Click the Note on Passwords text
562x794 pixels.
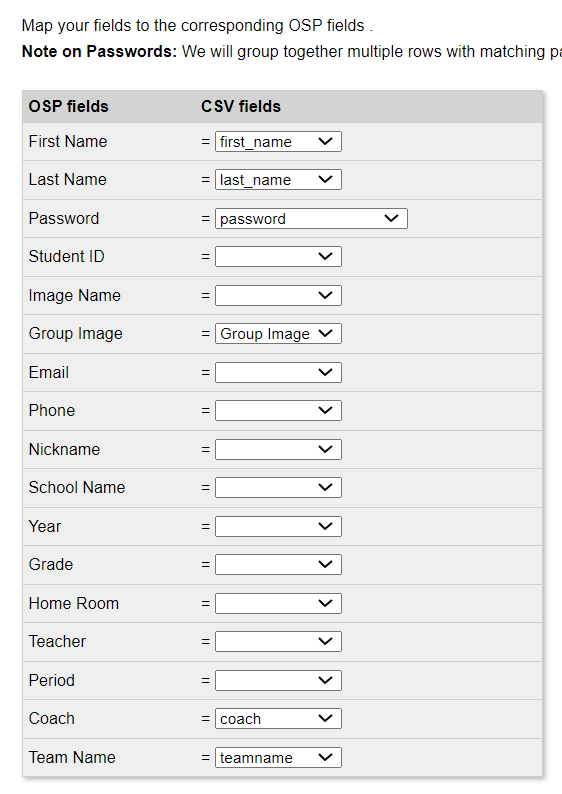(99, 52)
